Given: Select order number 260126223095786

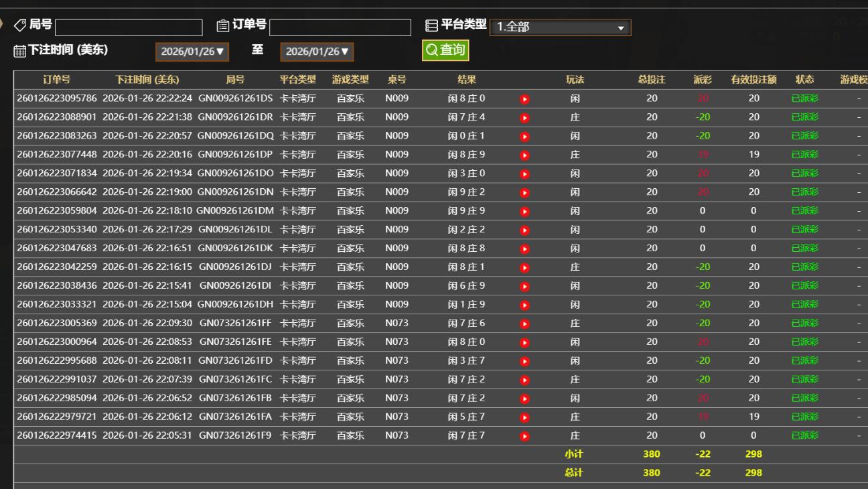Looking at the screenshot, I should click(56, 98).
